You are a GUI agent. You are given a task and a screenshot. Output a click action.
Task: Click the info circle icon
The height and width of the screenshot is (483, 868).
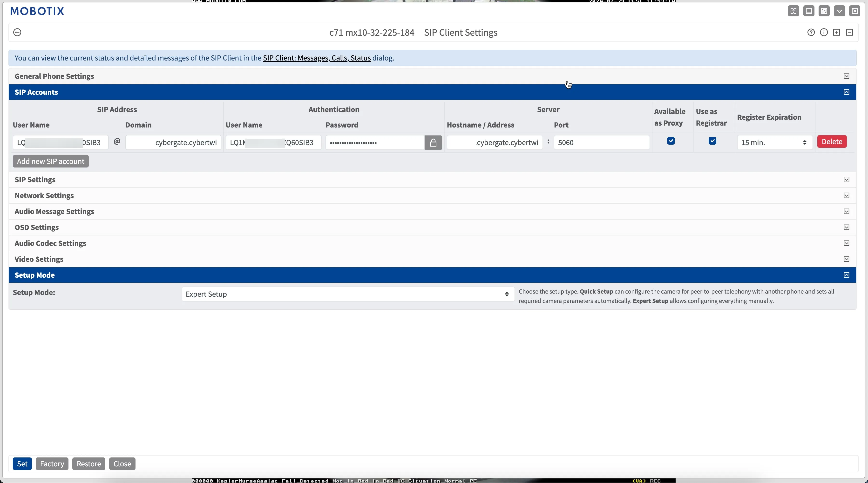(x=824, y=32)
